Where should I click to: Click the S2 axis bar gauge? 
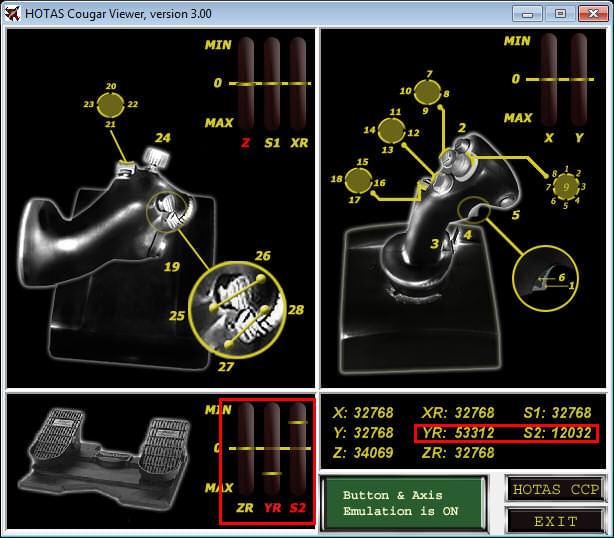298,449
